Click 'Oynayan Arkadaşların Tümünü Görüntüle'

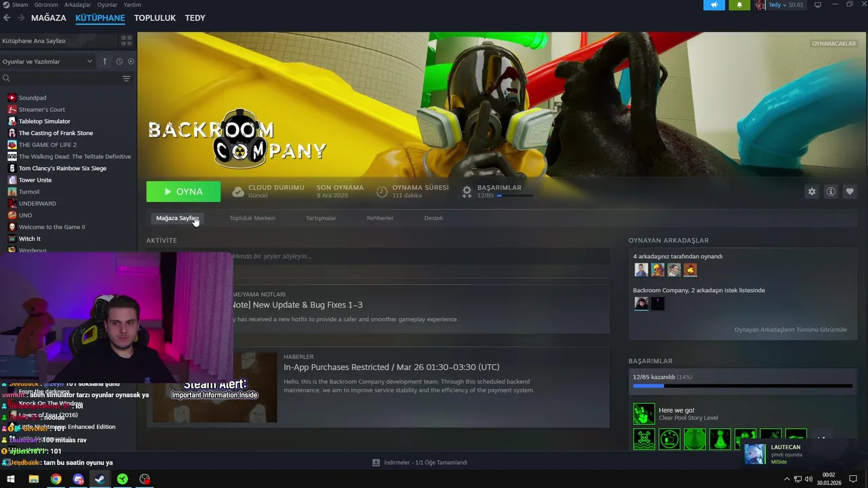pos(790,329)
